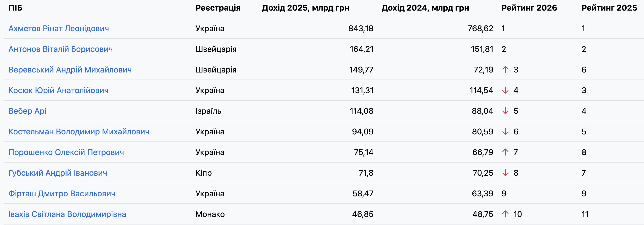Open Костельман Володимир Михайлович link
This screenshot has width=644, height=225.
pyautogui.click(x=79, y=132)
